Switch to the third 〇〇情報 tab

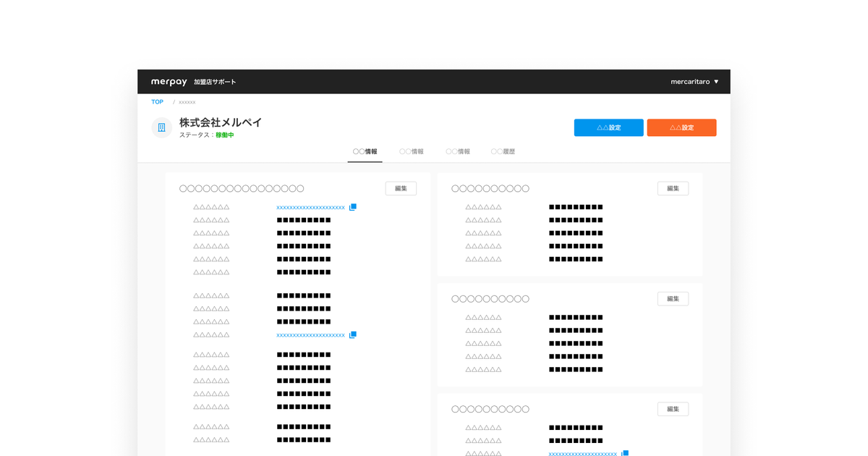click(x=458, y=152)
